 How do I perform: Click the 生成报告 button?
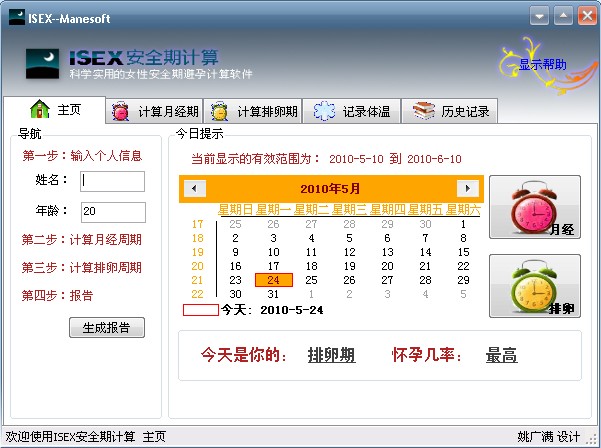pos(107,328)
